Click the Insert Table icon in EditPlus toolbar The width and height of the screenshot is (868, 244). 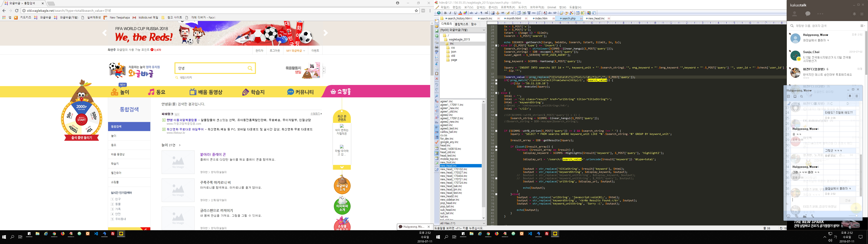click(x=519, y=13)
